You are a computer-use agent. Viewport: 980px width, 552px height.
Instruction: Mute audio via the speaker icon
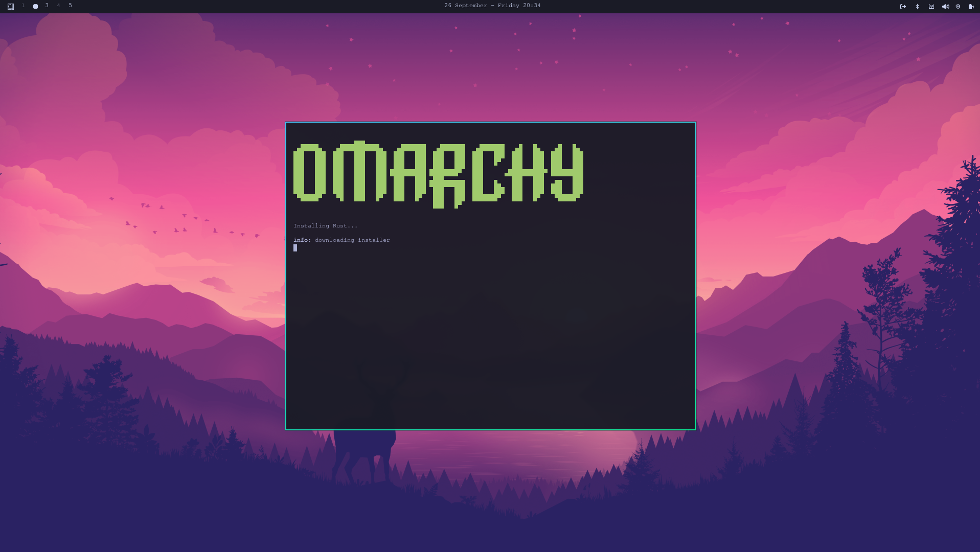(x=946, y=7)
